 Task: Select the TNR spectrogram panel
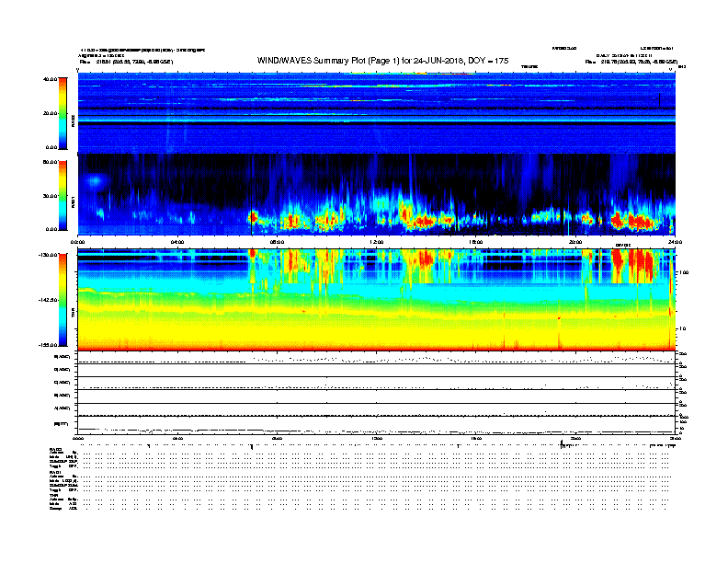[x=377, y=300]
